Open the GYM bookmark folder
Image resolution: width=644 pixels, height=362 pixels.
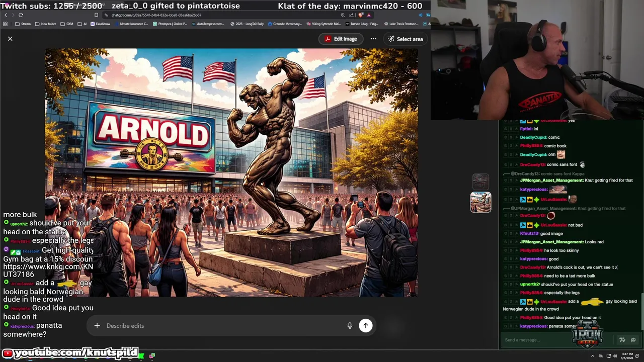66,24
